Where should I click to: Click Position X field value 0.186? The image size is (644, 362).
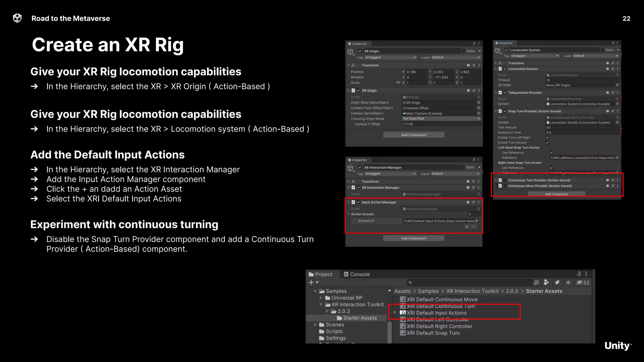click(x=416, y=72)
